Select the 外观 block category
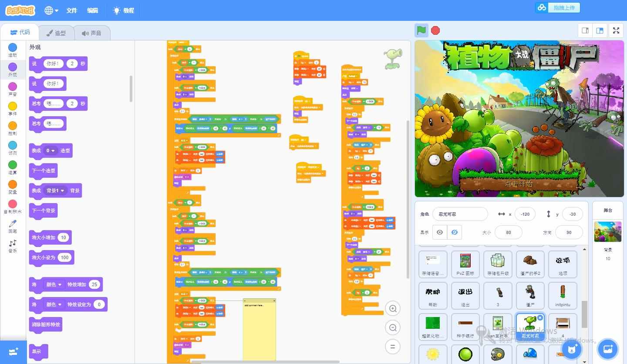The width and height of the screenshot is (627, 364). coord(13,70)
